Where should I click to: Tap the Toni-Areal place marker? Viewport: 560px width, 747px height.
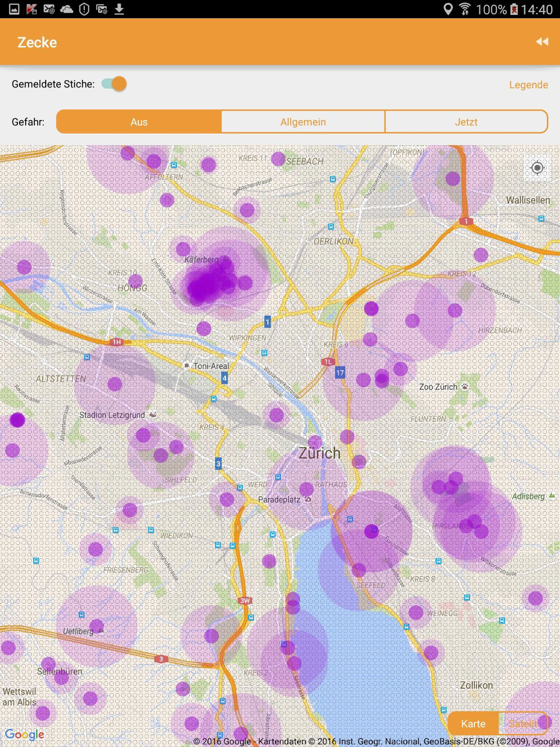187,366
